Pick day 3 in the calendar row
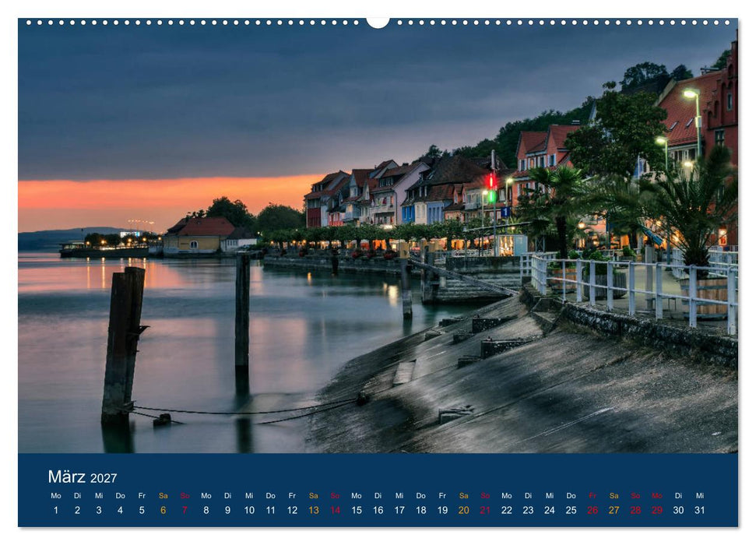This screenshot has width=756, height=545. pyautogui.click(x=99, y=510)
